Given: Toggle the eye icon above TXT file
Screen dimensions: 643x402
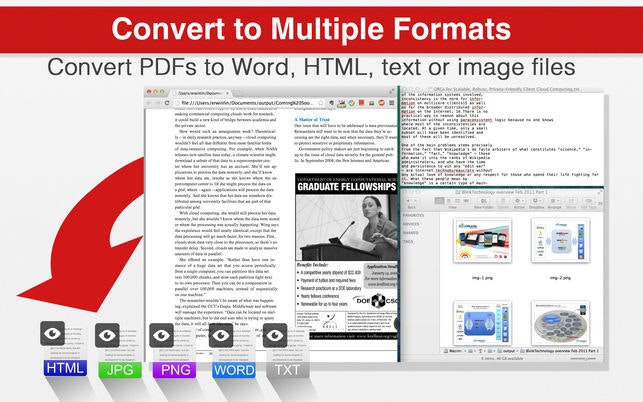Looking at the screenshot, I should (x=275, y=336).
